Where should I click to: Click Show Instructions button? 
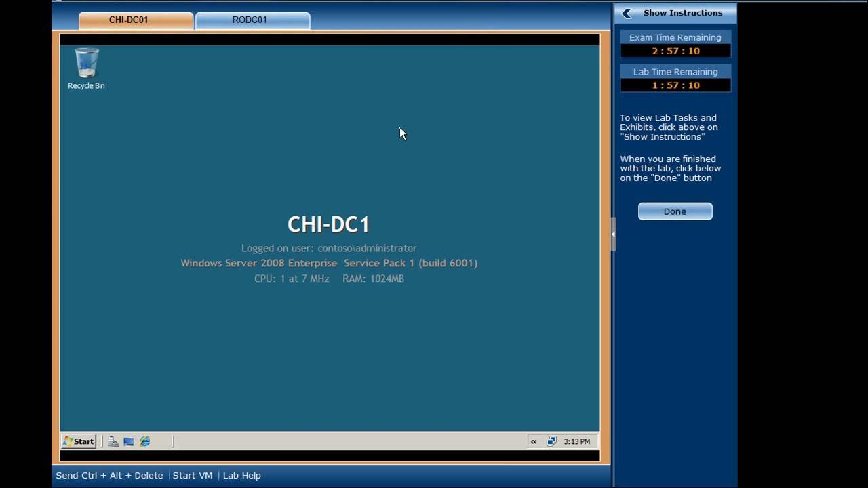[675, 13]
